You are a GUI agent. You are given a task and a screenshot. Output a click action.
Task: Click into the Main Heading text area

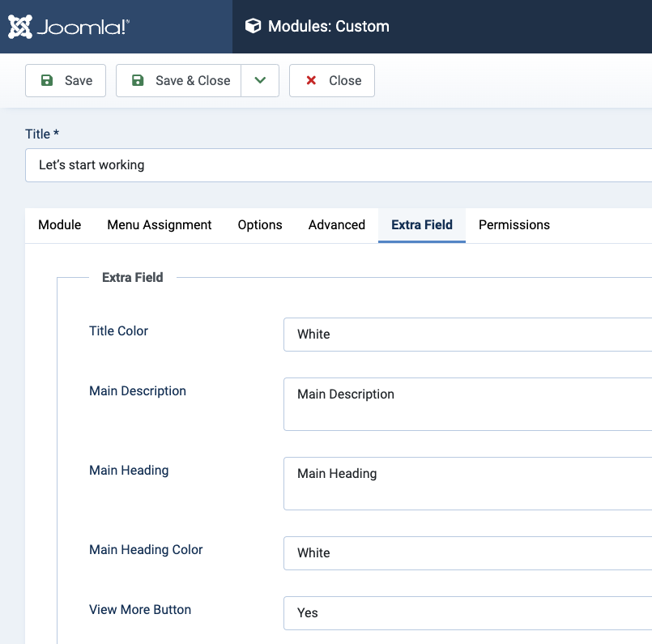468,484
